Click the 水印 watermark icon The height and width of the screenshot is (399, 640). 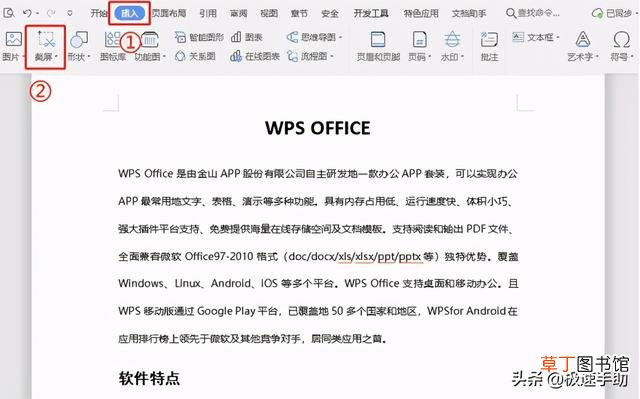pyautogui.click(x=451, y=40)
